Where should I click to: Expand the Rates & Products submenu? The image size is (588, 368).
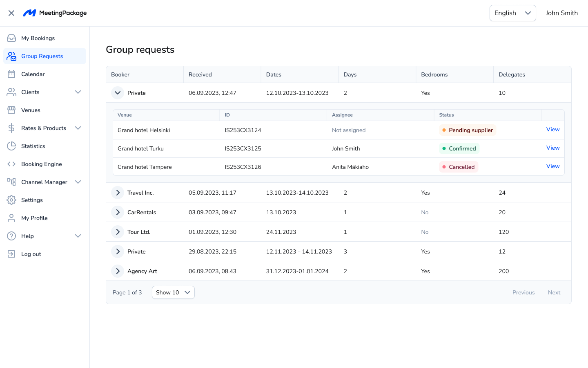(x=78, y=128)
